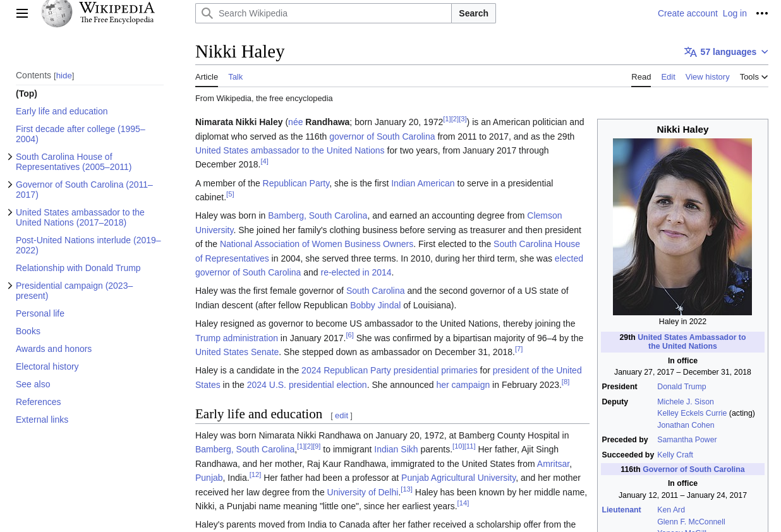Open the 2024 U.S. presidential election link
This screenshot has width=781, height=532.
click(x=307, y=385)
